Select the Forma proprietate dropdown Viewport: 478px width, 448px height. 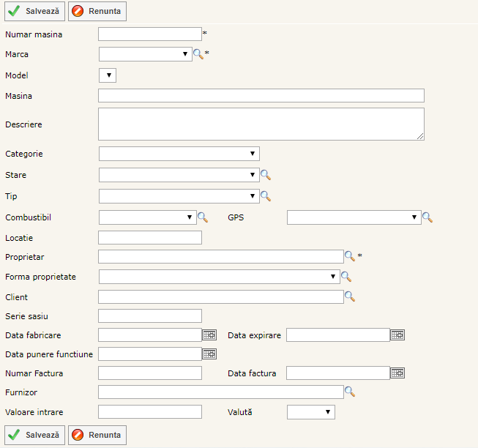pyautogui.click(x=219, y=277)
